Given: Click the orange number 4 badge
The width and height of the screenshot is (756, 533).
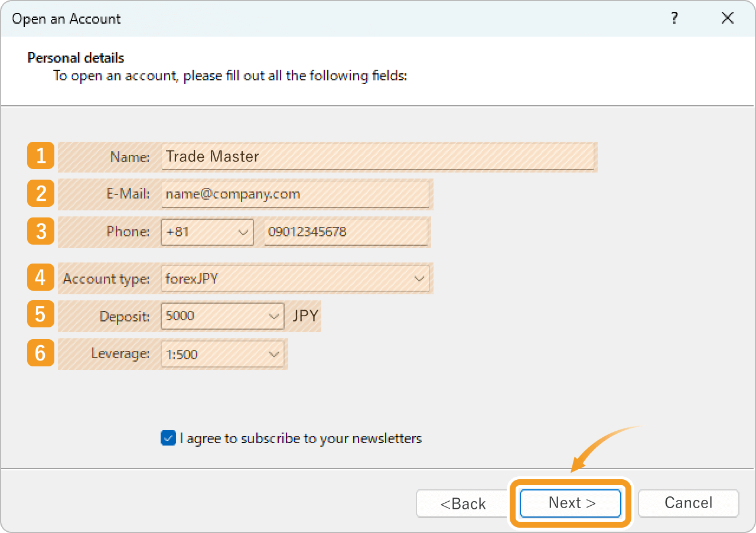Looking at the screenshot, I should click(x=41, y=278).
